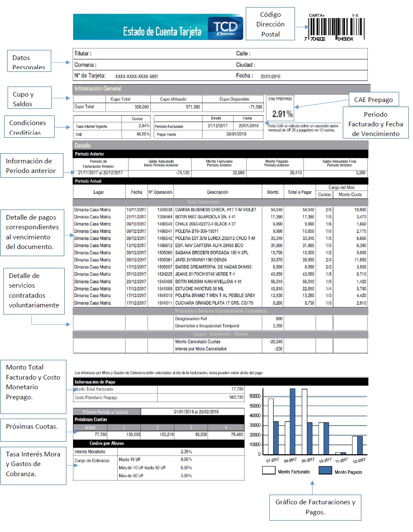Select row 'POLERA EST.S/M LUREX Z58312 CRUD T-M'
The height and width of the screenshot is (532, 413).
220,238
